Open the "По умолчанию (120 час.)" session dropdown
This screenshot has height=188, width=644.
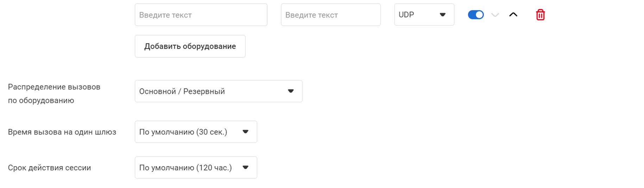[x=196, y=168]
